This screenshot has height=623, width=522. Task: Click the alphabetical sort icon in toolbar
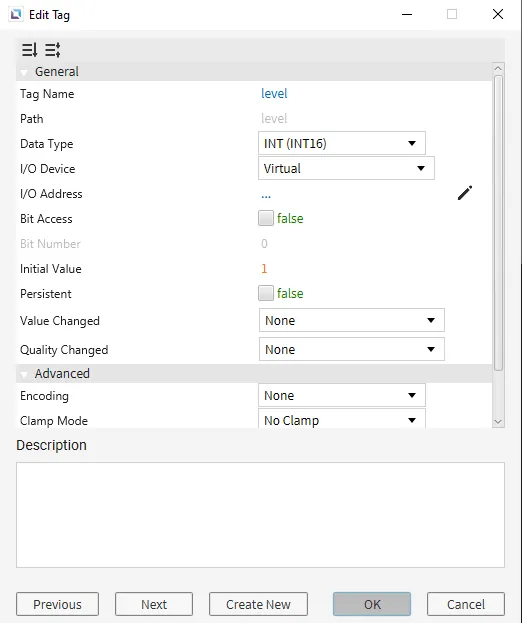52,50
